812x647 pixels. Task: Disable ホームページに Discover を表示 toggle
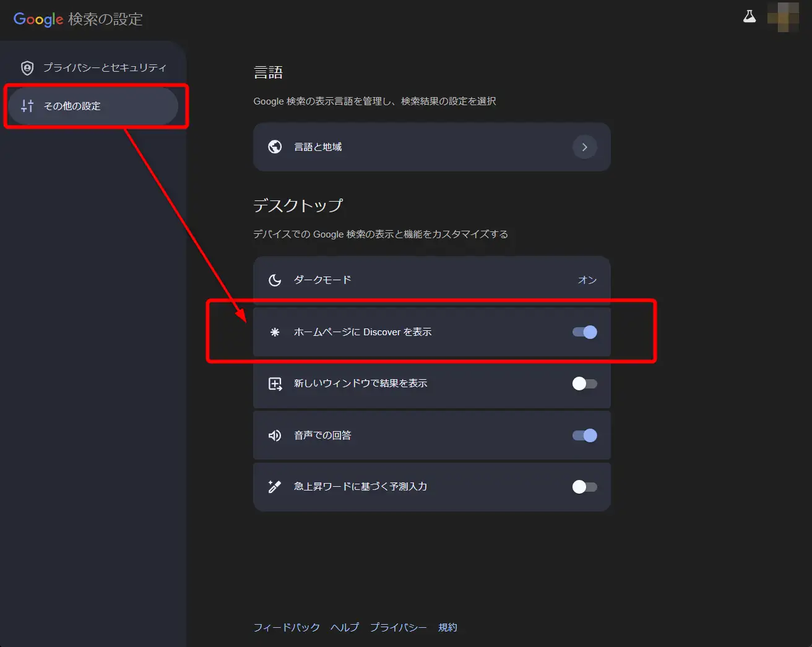coord(584,332)
